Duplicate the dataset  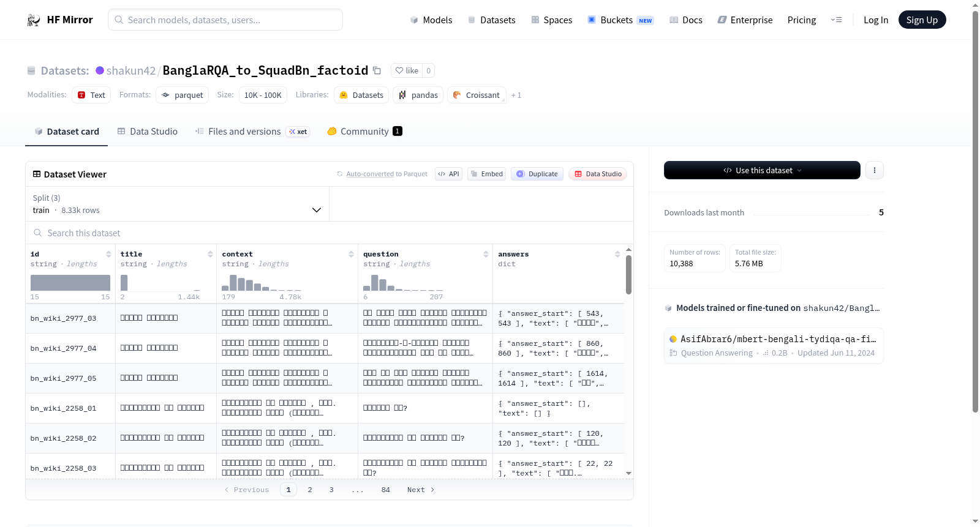click(537, 174)
